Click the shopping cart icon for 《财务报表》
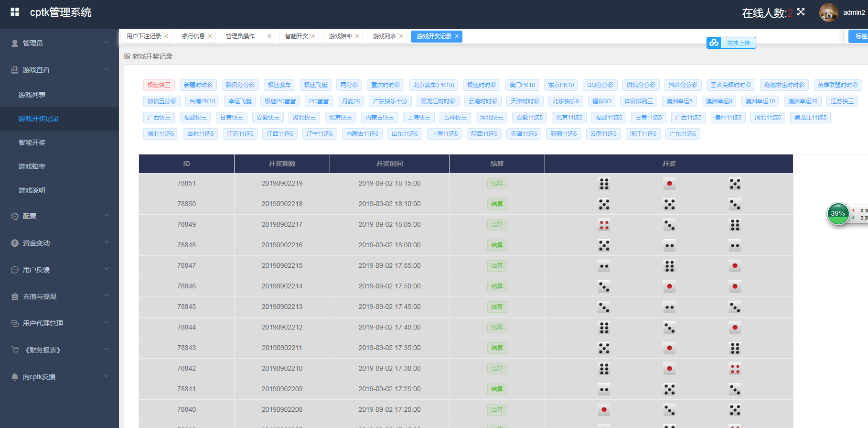This screenshot has height=428, width=868. [x=15, y=350]
